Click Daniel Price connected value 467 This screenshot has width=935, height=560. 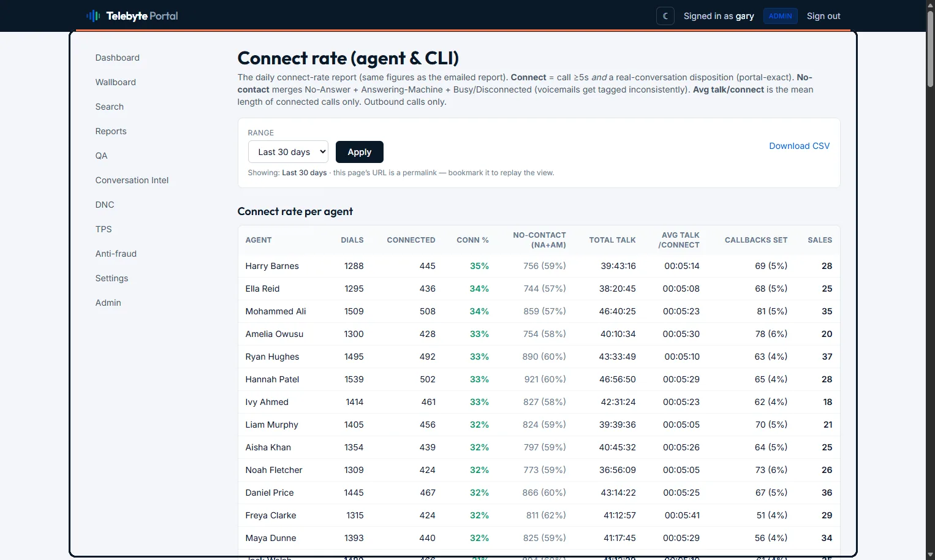(x=428, y=493)
